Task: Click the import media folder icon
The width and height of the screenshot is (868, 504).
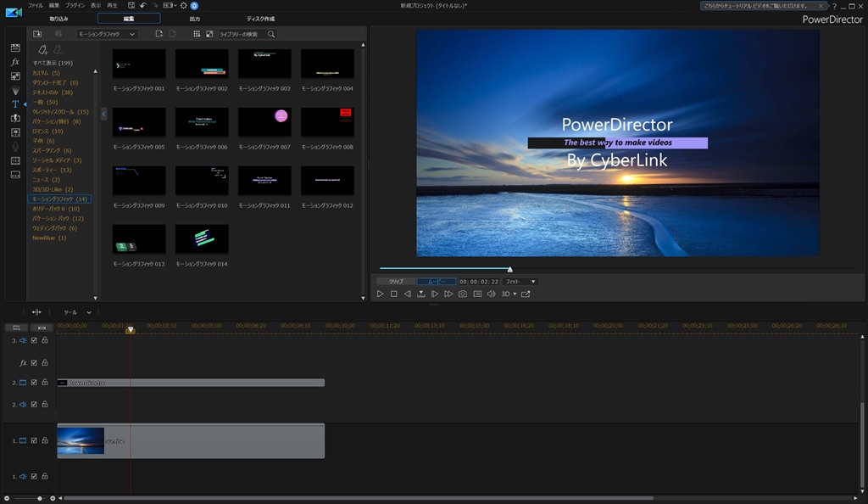Action: pyautogui.click(x=37, y=34)
